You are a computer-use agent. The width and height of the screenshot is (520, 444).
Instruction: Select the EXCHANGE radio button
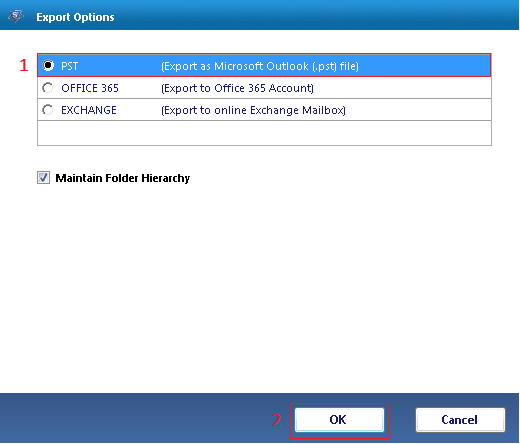pos(48,110)
